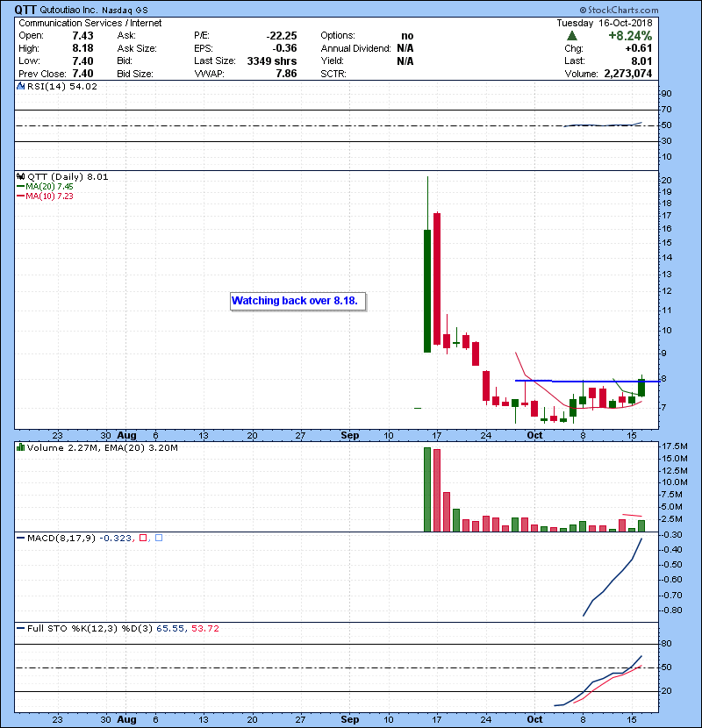The height and width of the screenshot is (728, 702).
Task: Click the Last Size '3349 shrs' value
Action: pos(272,61)
